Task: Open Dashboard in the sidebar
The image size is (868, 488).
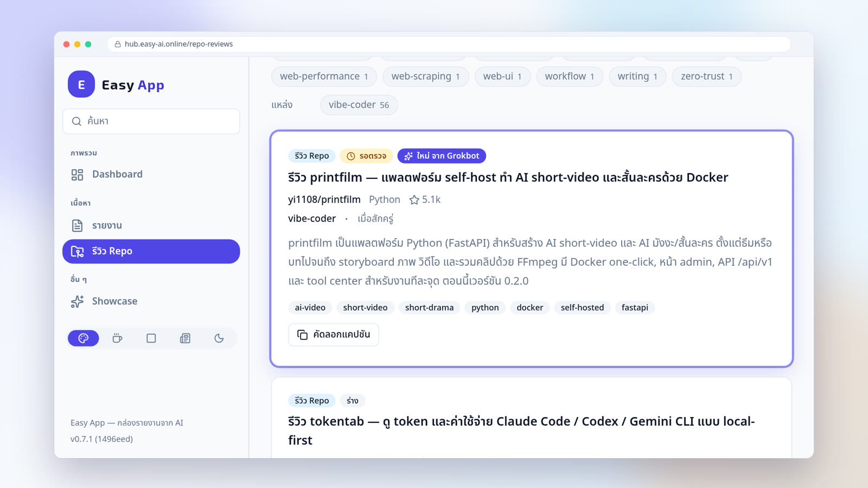Action: click(x=151, y=175)
